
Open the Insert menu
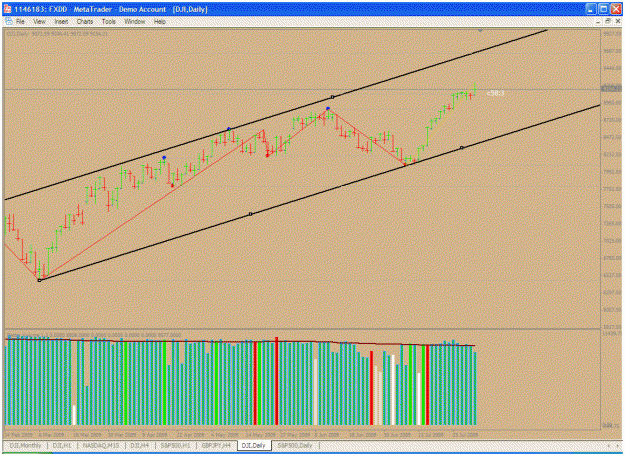tap(61, 22)
